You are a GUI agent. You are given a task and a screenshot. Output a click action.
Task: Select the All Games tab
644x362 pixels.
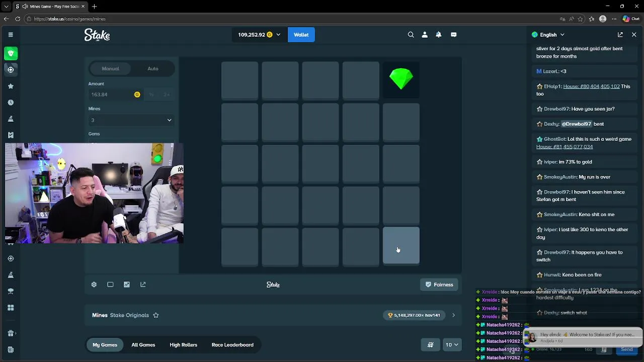[143, 345]
